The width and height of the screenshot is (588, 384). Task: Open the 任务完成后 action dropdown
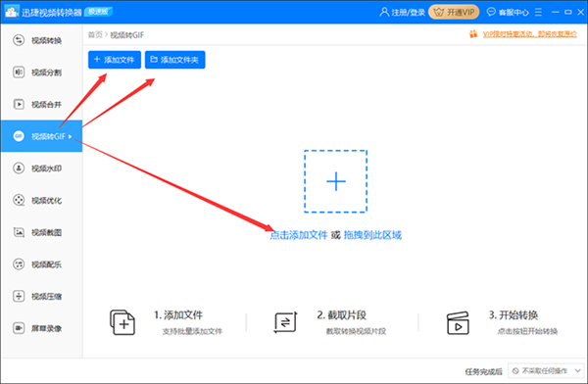click(x=546, y=371)
